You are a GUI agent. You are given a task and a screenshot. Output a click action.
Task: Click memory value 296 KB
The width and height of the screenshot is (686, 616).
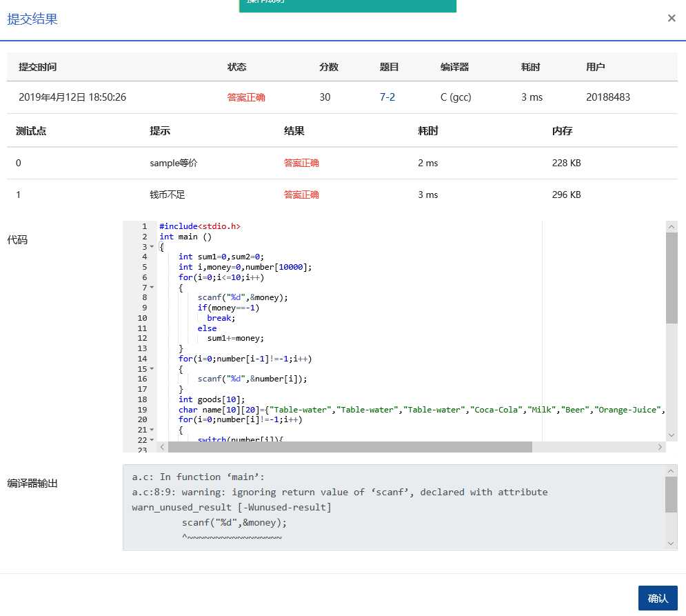pos(567,195)
